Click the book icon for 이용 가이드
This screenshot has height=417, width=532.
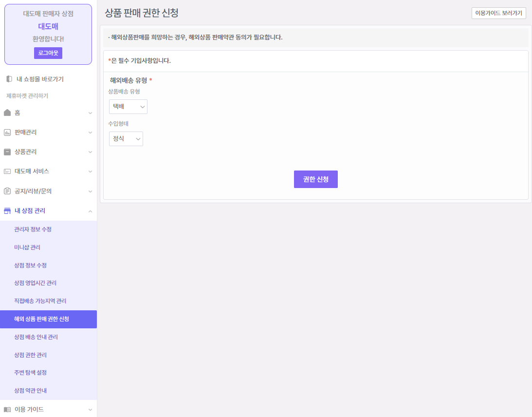(7, 410)
